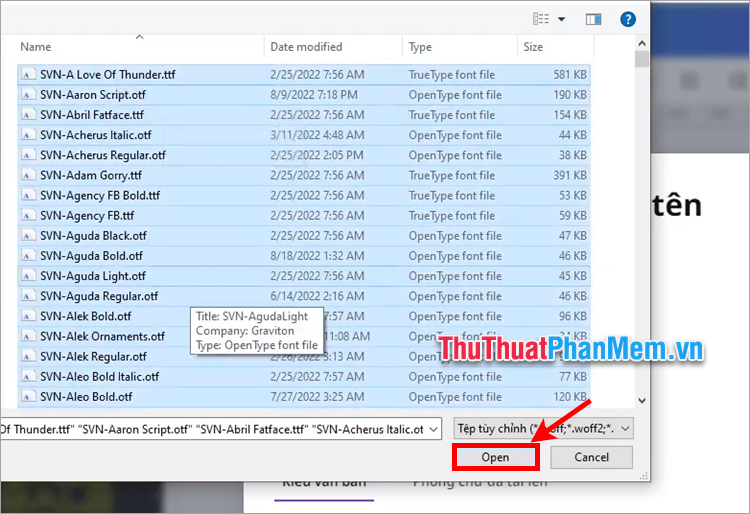Image resolution: width=750 pixels, height=514 pixels.
Task: Sort by Type column header
Action: click(420, 47)
